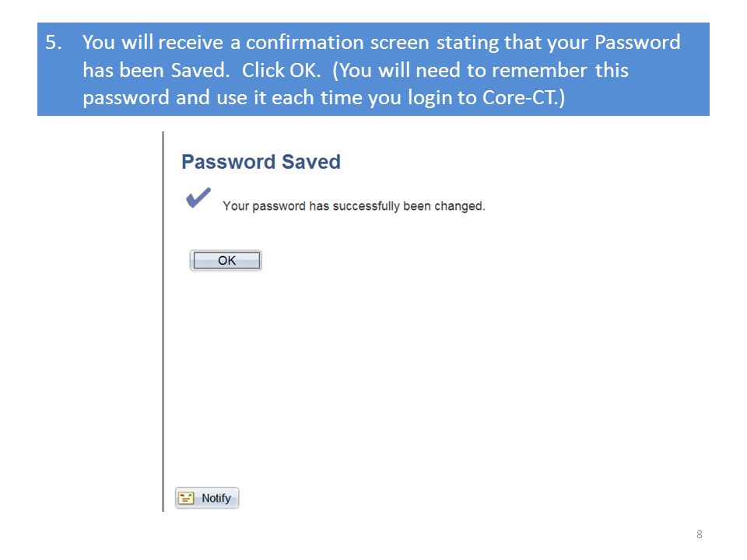The image size is (747, 560).
Task: Select the "Password Saved" page heading
Action: (261, 162)
